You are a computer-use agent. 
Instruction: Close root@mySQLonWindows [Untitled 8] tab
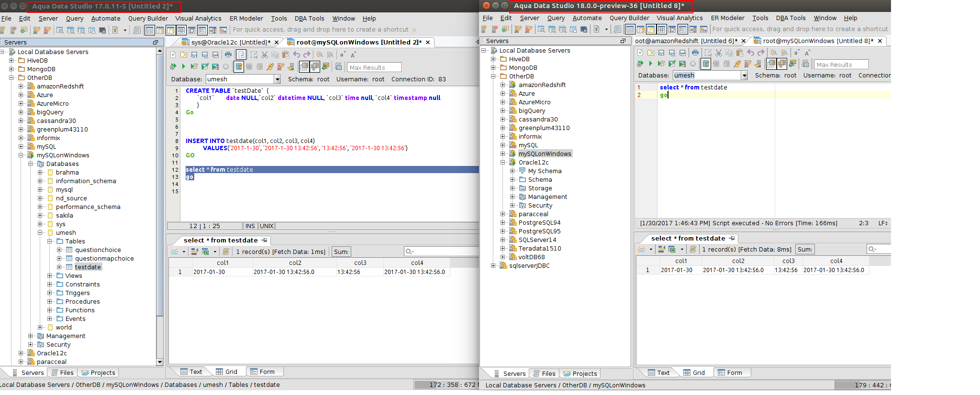pos(880,41)
